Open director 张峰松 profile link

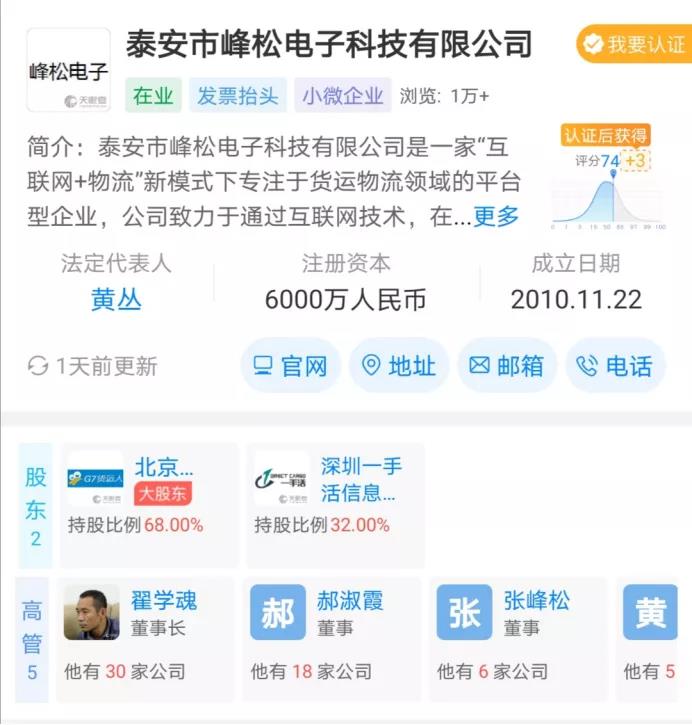pos(536,601)
